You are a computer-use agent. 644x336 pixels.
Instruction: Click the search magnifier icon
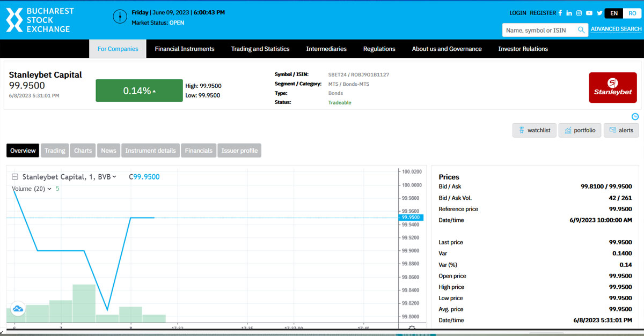point(581,30)
